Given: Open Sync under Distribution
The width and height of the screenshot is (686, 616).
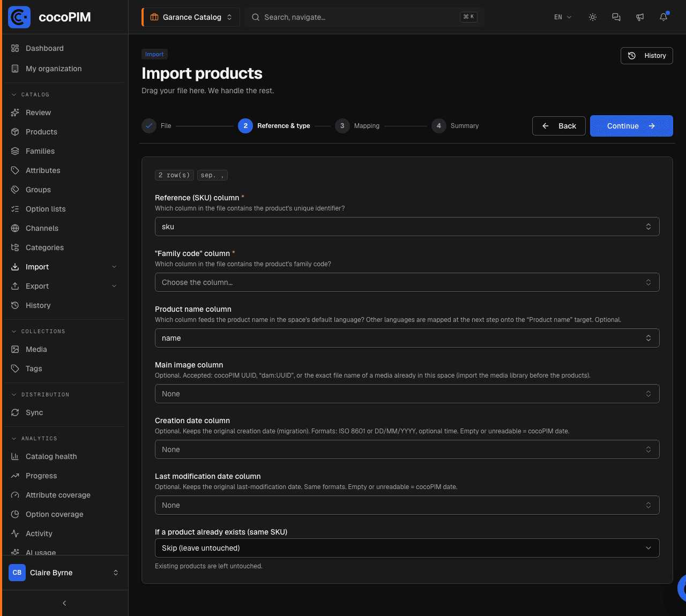Looking at the screenshot, I should (x=64, y=412).
